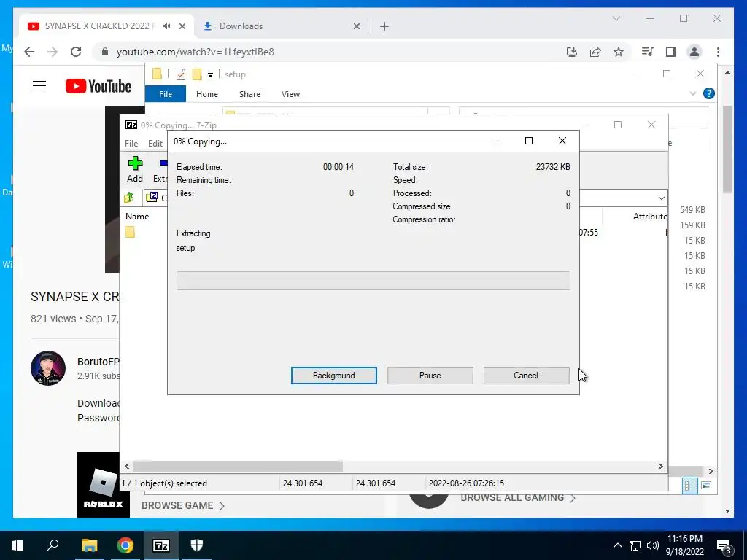Open Chrome three-dot menu
This screenshot has height=560, width=747.
click(x=718, y=52)
